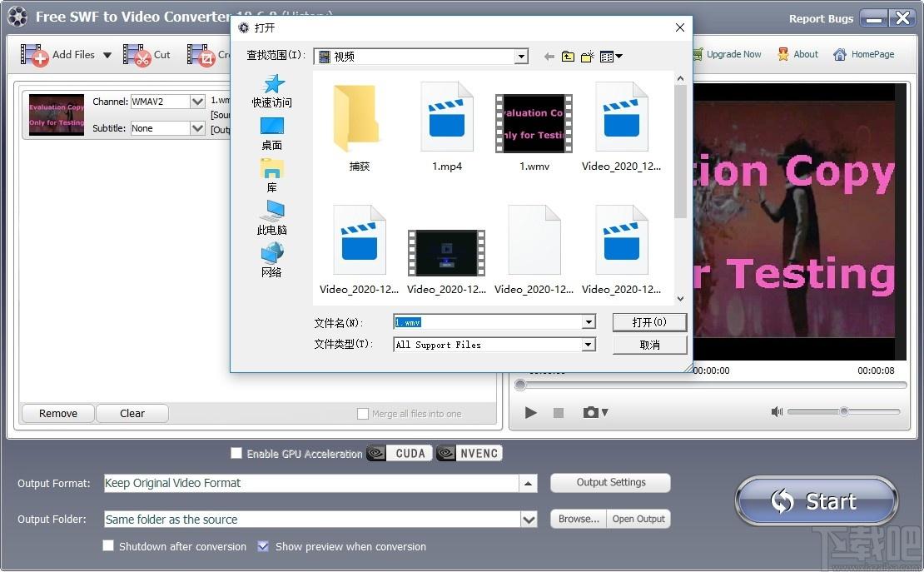Open the Subtitle None dropdown
Viewport: 924px width, 572px height.
(198, 128)
